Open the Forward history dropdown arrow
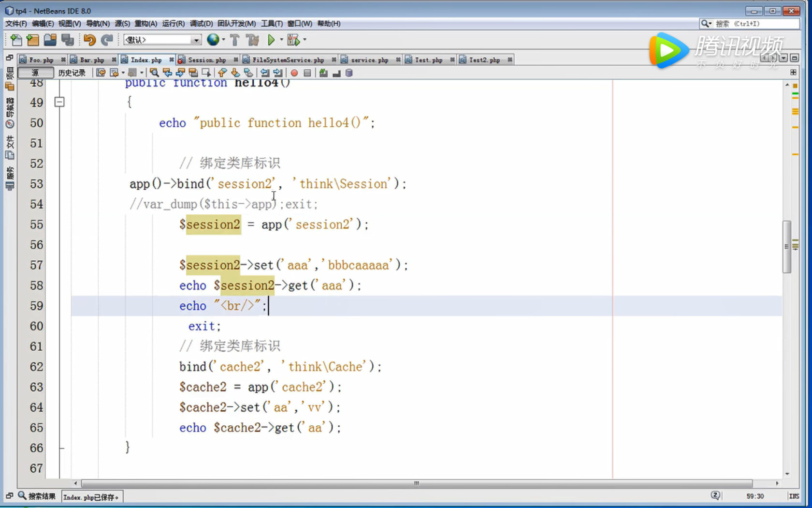Viewport: 812px width, 508px height. coord(142,73)
